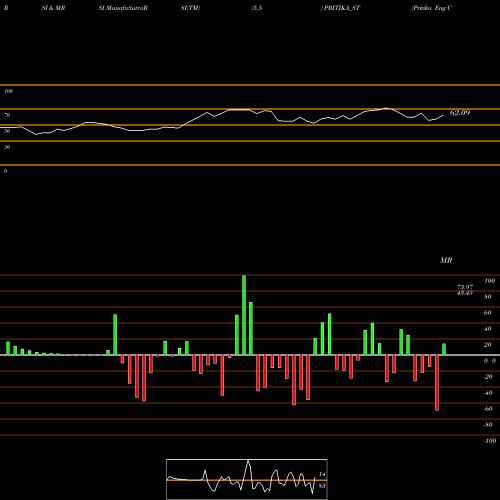Click the MR scale -60 label
The width and height of the screenshot is (500, 500).
point(488,409)
